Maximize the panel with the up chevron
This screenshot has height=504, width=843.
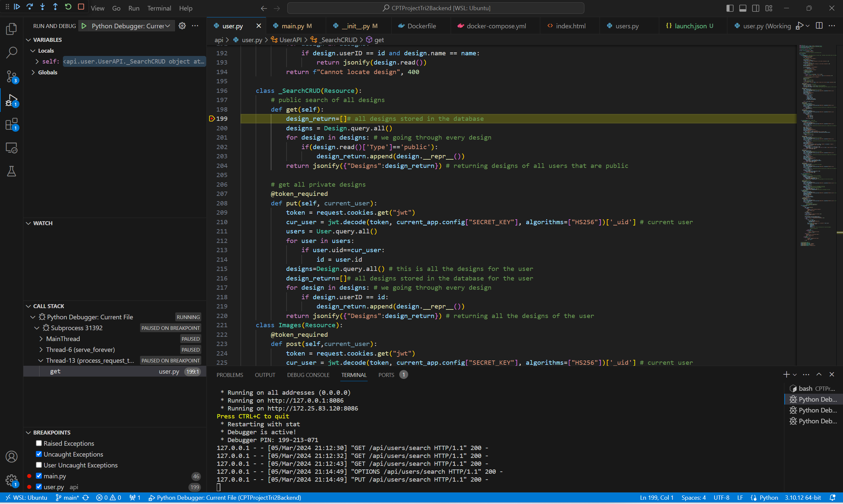(x=819, y=375)
